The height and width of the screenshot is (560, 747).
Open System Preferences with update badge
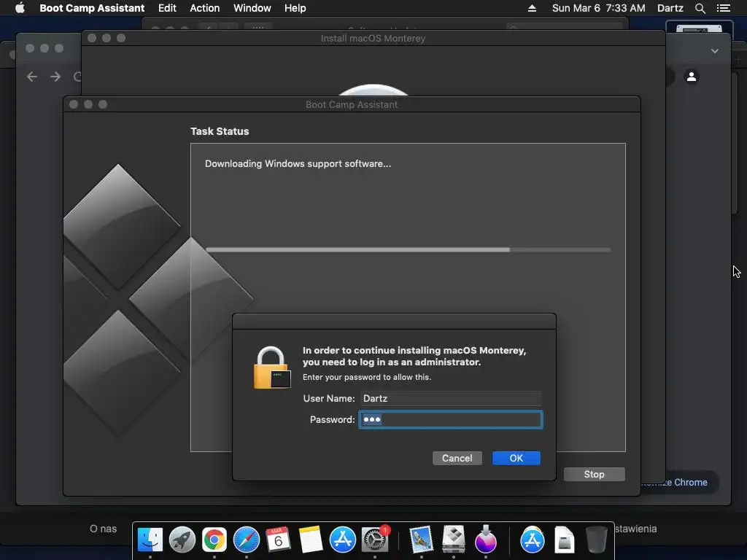(x=375, y=540)
